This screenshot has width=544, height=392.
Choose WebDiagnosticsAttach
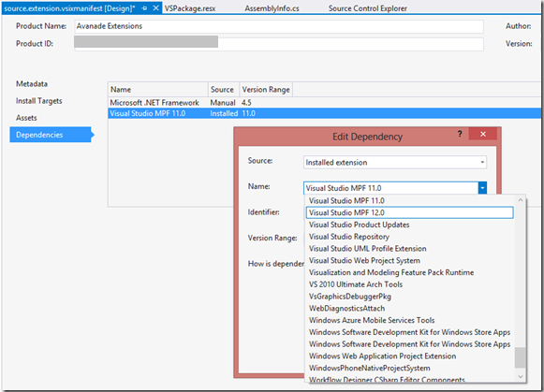tap(410, 308)
